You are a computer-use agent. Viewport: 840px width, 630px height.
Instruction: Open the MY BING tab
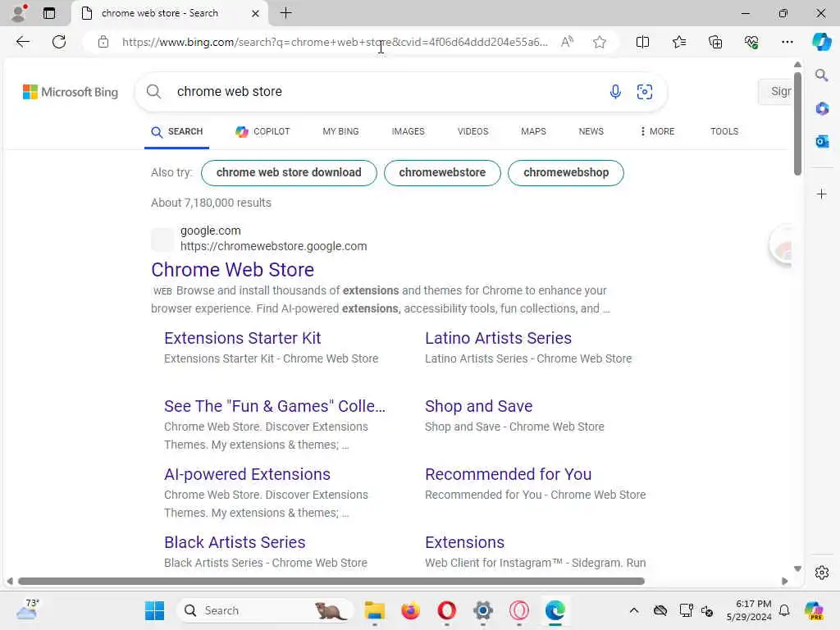pos(340,132)
